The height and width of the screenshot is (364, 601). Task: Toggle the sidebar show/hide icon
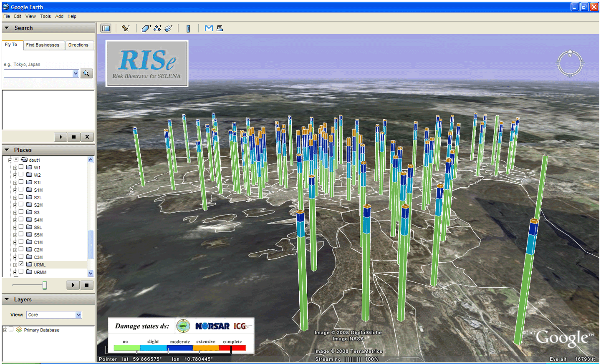[106, 28]
